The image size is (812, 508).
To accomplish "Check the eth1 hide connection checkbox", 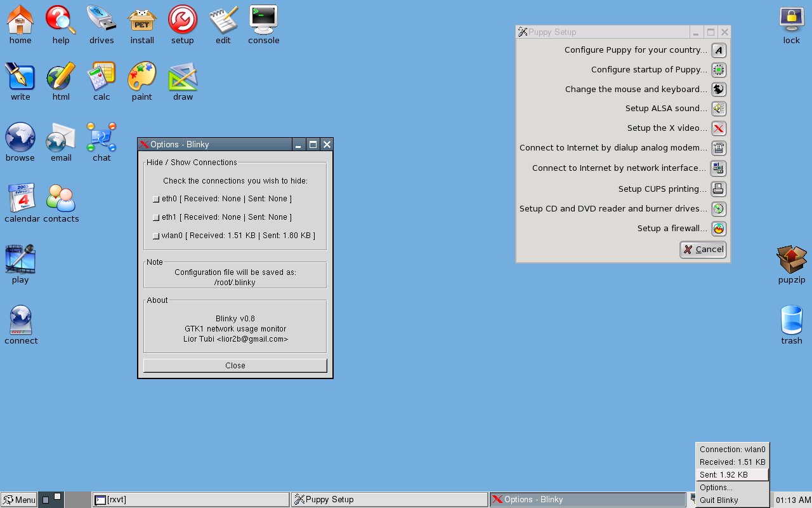I will point(156,218).
